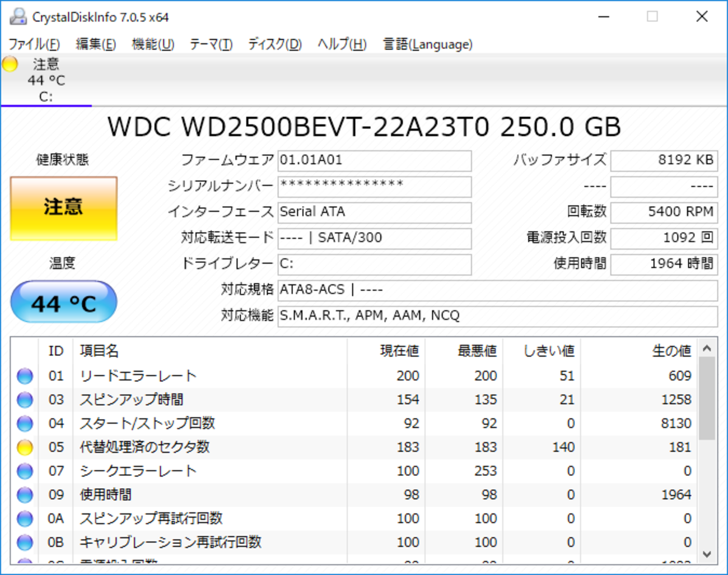Open the 機能(U) menu
728x575 pixels.
tap(153, 44)
